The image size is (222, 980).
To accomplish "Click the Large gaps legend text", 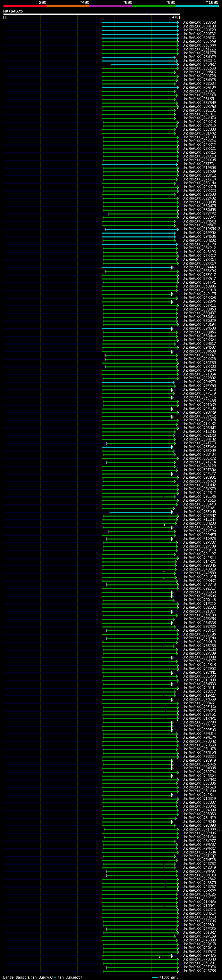I will click(x=43, y=977).
